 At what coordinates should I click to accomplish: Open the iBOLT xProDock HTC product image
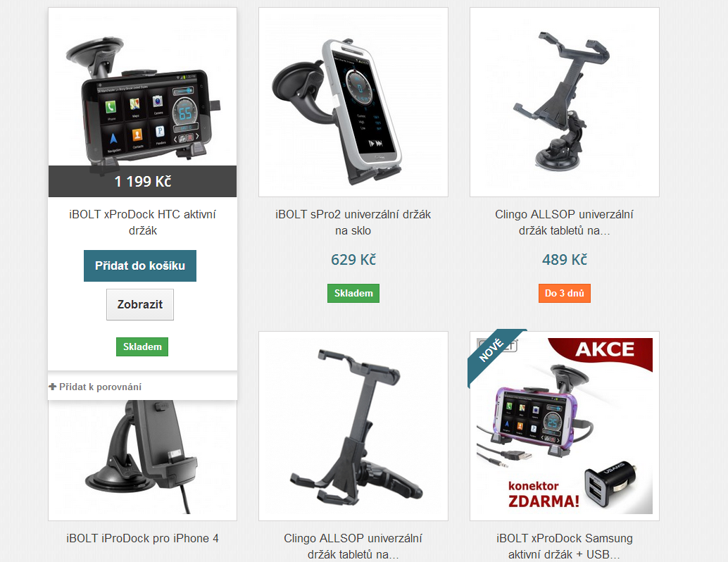point(142,102)
